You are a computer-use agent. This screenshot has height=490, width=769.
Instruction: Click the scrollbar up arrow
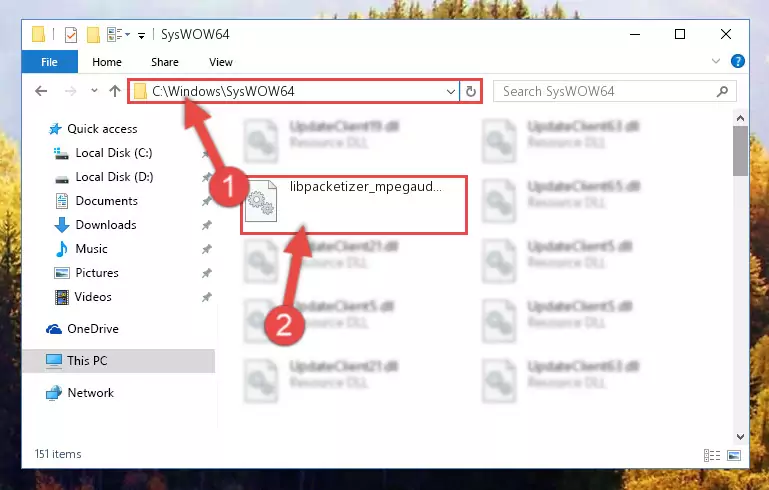tap(741, 118)
